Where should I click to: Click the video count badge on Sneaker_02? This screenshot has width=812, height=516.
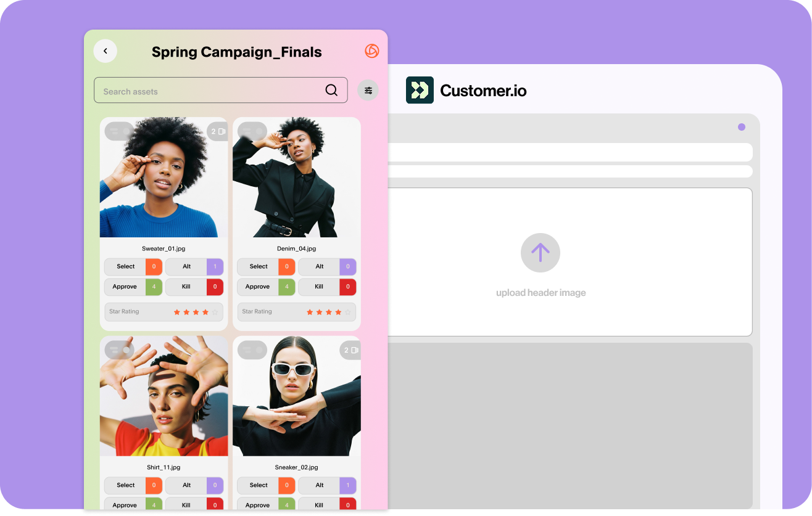(350, 350)
